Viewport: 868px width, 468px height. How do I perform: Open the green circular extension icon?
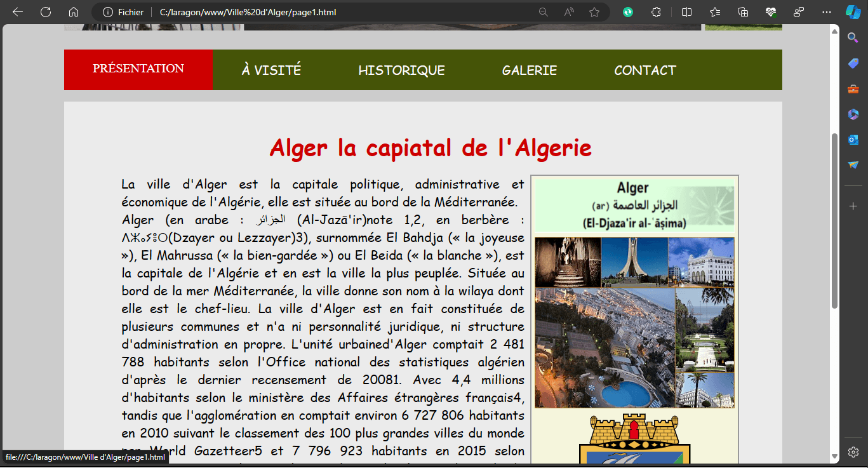[x=628, y=12]
